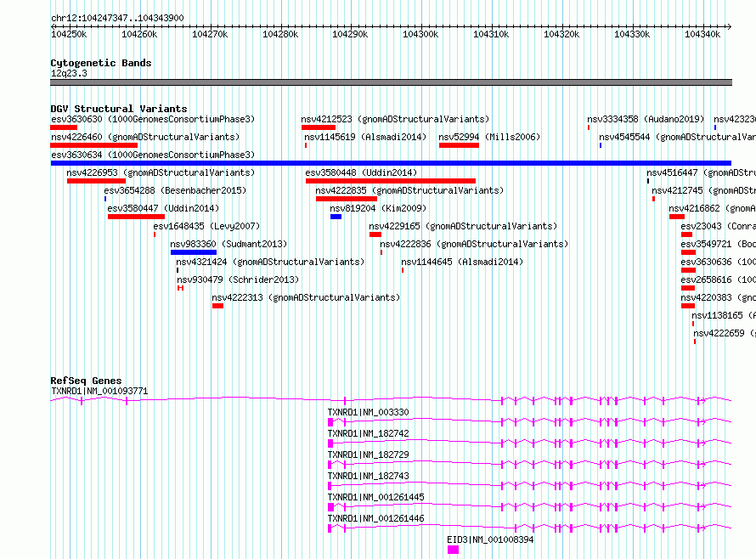The height and width of the screenshot is (559, 756).
Task: Click EID3|NM_001008394 gene label
Action: (490, 539)
